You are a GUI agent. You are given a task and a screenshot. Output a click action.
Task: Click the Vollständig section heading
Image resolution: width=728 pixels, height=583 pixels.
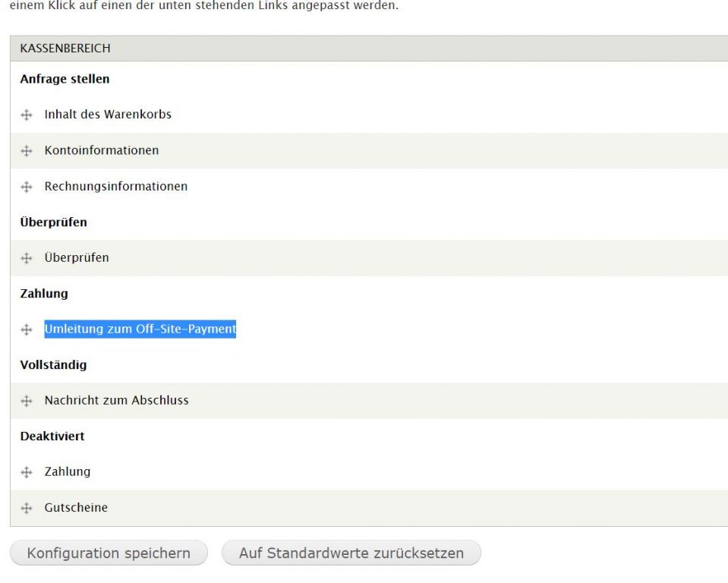click(53, 365)
